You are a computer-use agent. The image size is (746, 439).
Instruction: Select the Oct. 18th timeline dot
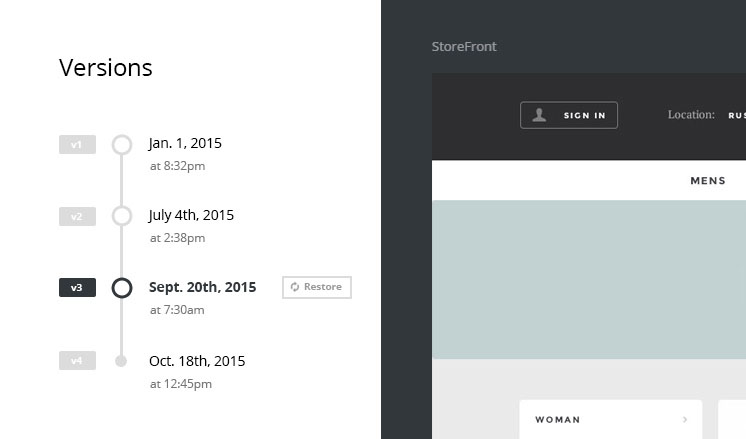coord(121,361)
